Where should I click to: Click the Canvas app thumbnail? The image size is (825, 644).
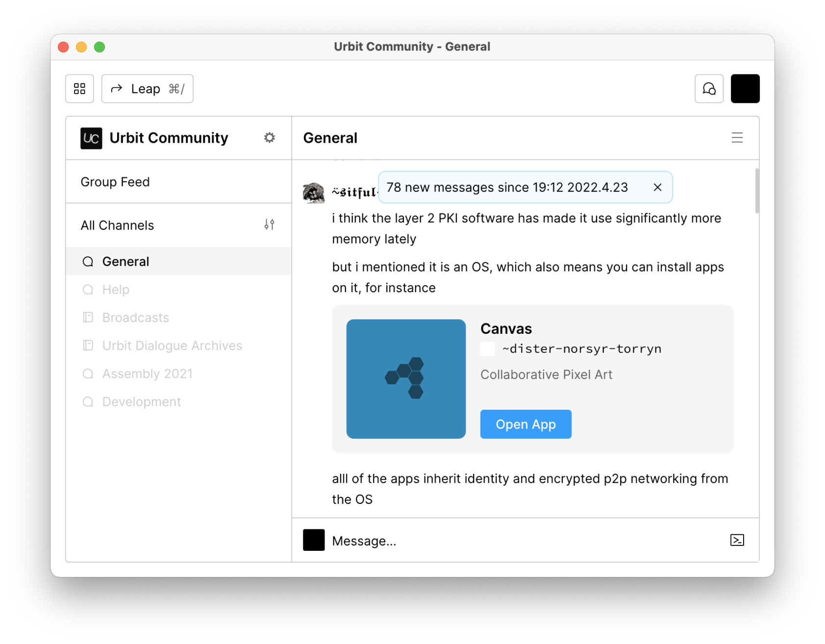tap(406, 379)
